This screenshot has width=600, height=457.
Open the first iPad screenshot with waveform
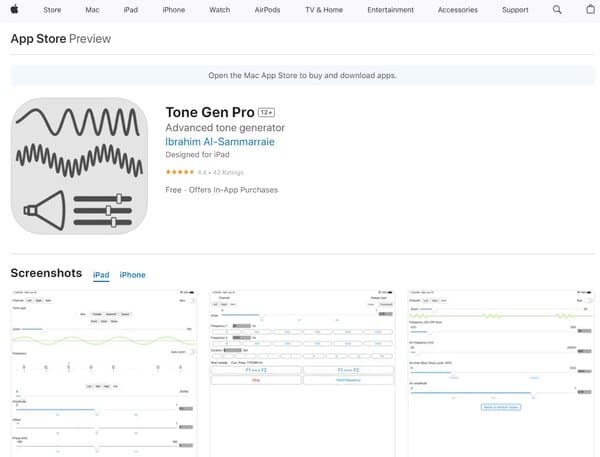pyautogui.click(x=104, y=373)
